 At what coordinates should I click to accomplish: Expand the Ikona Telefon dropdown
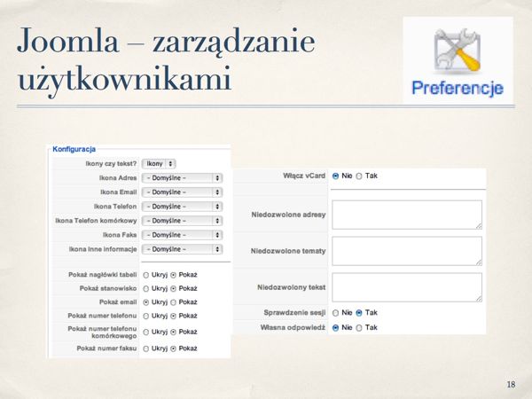(182, 206)
